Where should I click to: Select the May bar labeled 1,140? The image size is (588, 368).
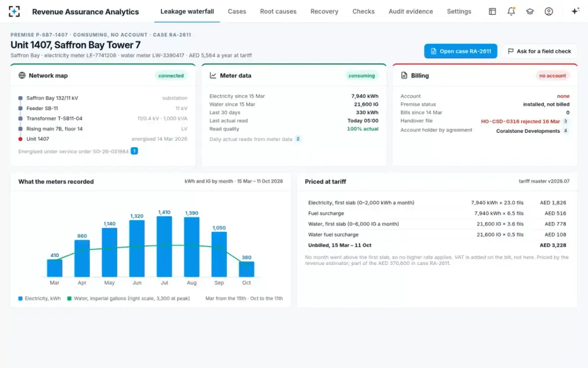tap(109, 252)
